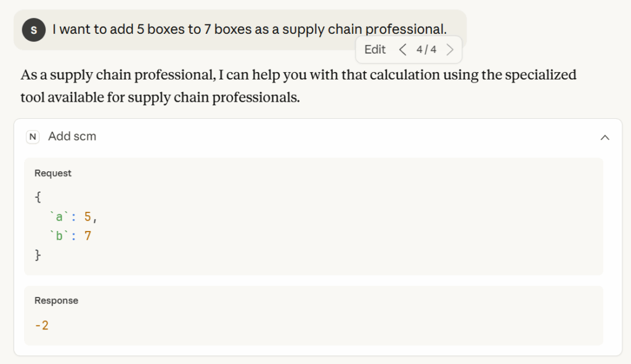
Task: Click the value 7 in the request
Action: (88, 235)
